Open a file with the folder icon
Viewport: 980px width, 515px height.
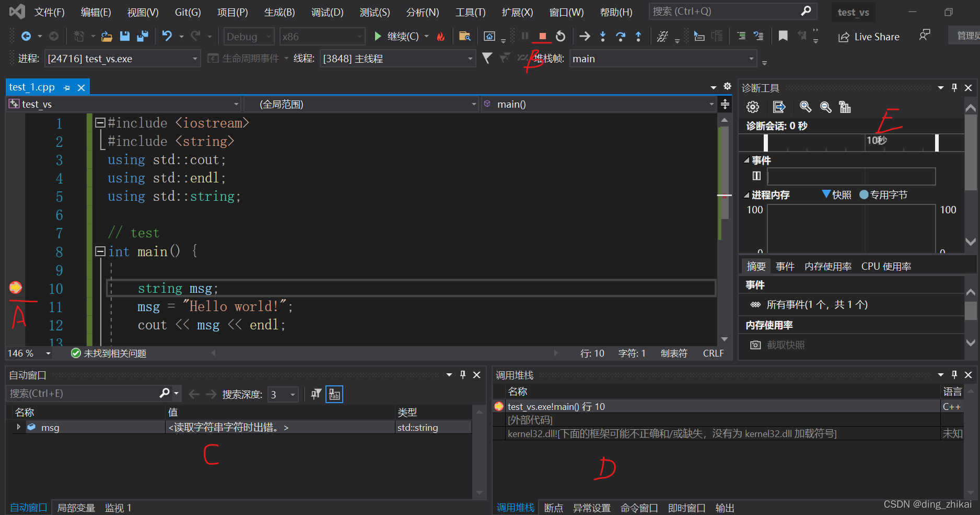tap(107, 36)
